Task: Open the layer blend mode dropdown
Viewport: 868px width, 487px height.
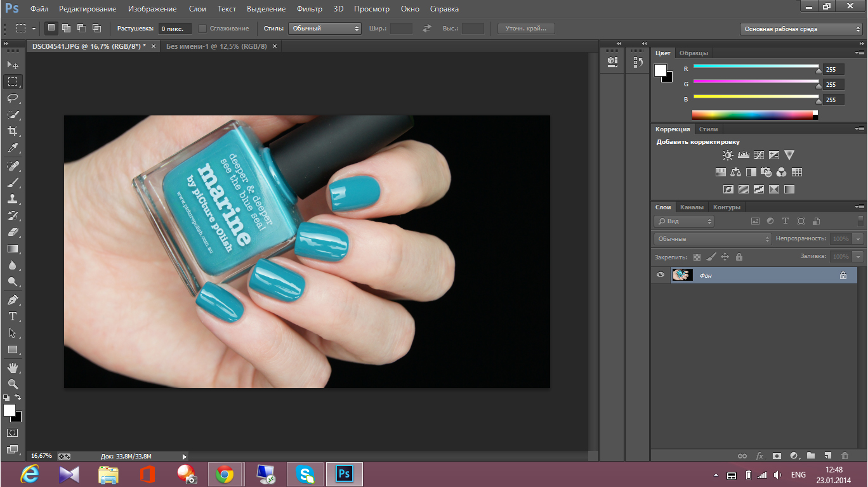Action: (713, 239)
